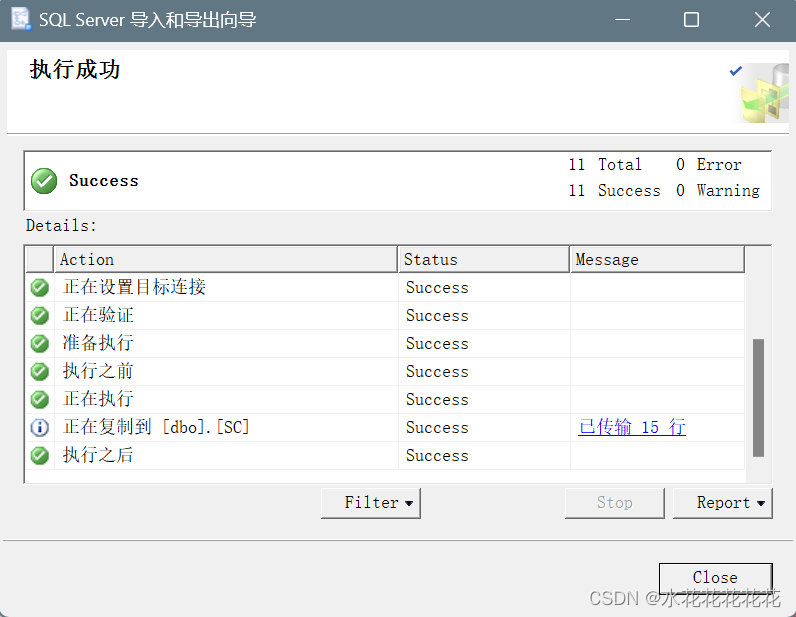Open the 已传输 15 行 message link
The image size is (796, 617).
click(x=632, y=427)
